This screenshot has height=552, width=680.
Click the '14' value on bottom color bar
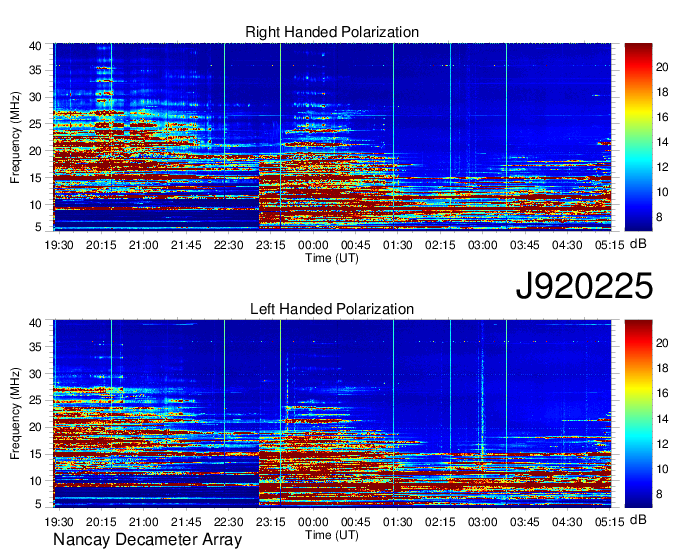click(x=662, y=419)
